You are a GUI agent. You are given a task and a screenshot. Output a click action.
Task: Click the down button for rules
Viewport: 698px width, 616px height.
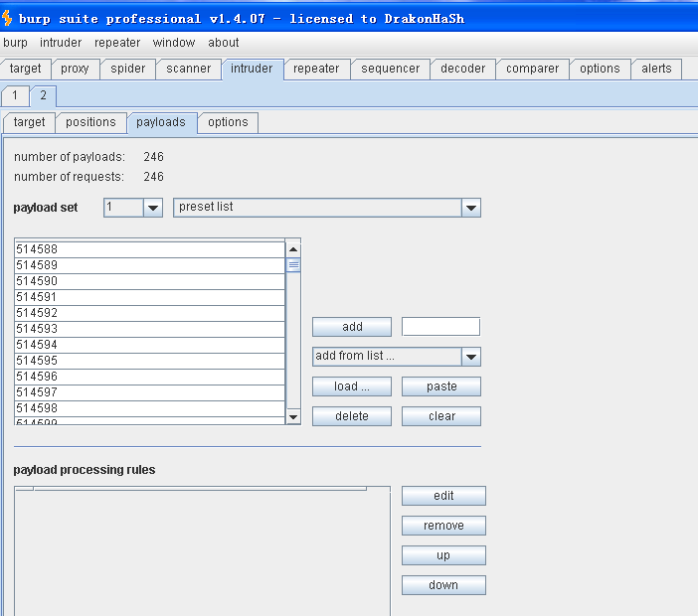443,585
